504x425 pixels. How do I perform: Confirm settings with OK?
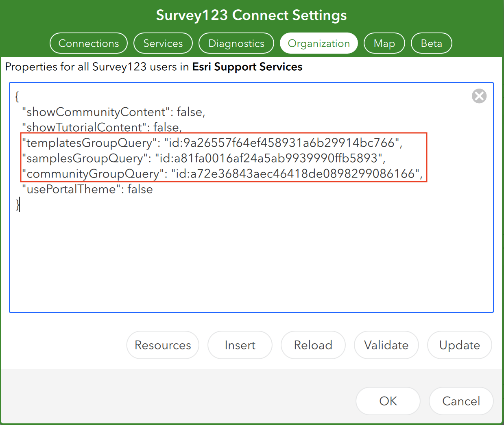pyautogui.click(x=388, y=401)
